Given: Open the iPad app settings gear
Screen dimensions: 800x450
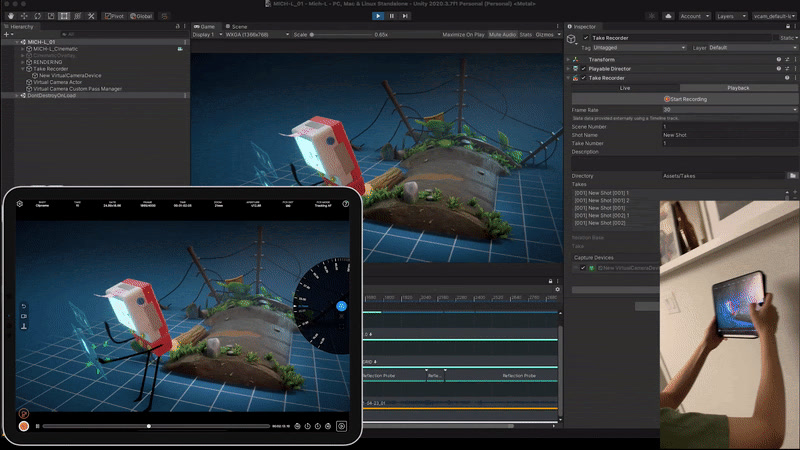Looking at the screenshot, I should coord(19,204).
